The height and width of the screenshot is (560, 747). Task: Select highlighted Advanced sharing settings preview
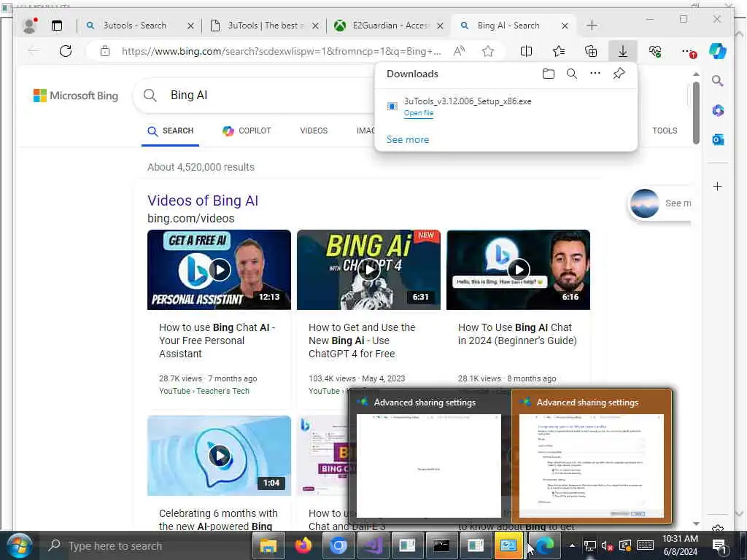click(x=591, y=457)
